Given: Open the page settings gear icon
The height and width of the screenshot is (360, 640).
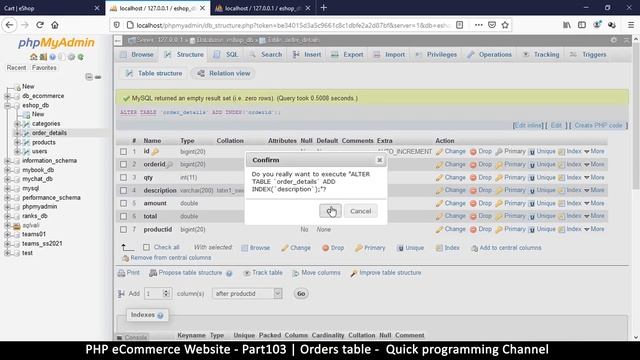Looking at the screenshot, I should click(x=614, y=40).
